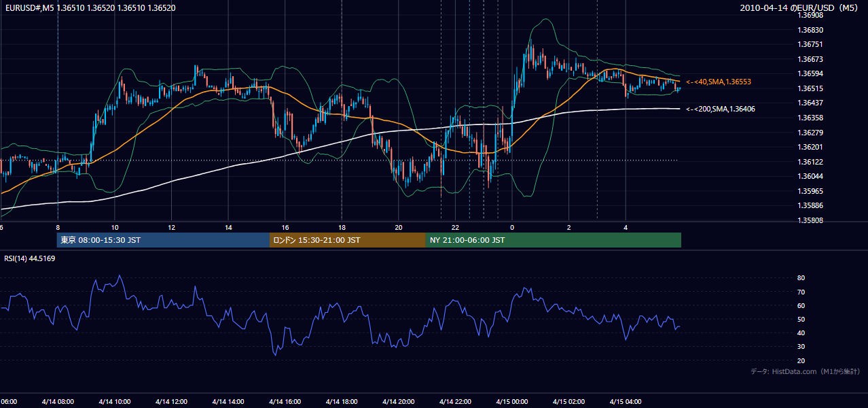Viewport: 868px width, 408px height.
Task: Click RSI axis level 80
Action: [x=801, y=278]
